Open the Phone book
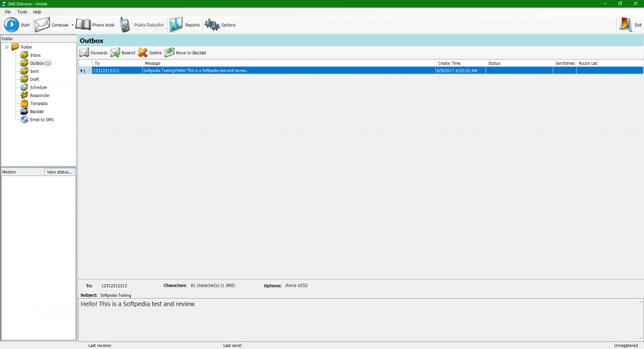Image resolution: width=644 pixels, height=349 pixels. [84, 25]
